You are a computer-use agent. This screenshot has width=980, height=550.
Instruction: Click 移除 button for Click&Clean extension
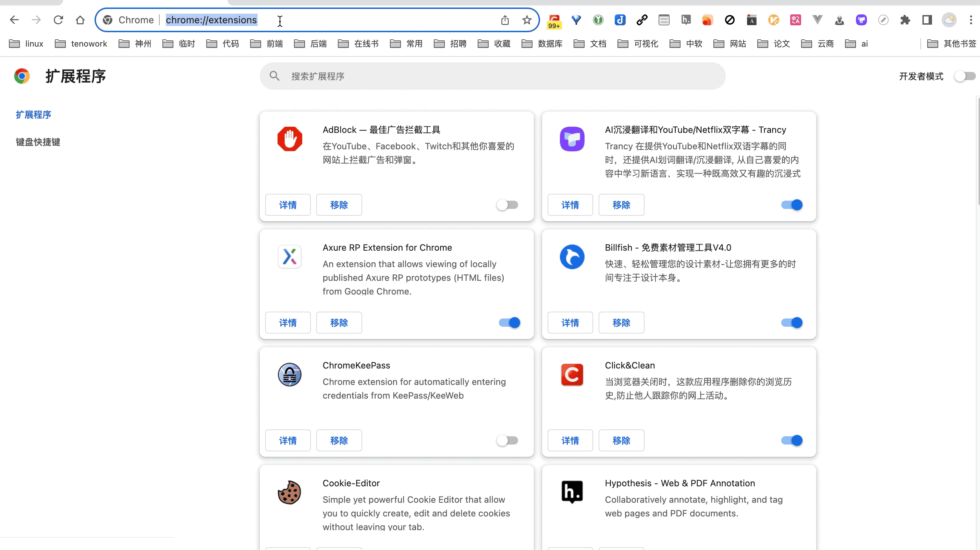tap(621, 440)
